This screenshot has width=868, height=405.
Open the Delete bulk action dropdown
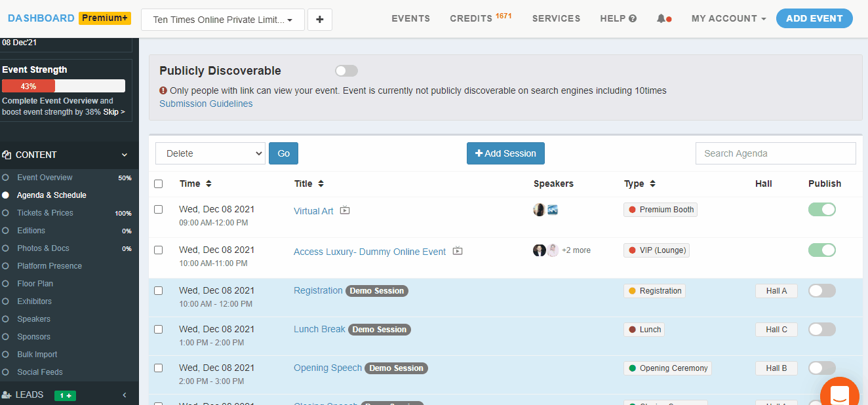click(210, 153)
